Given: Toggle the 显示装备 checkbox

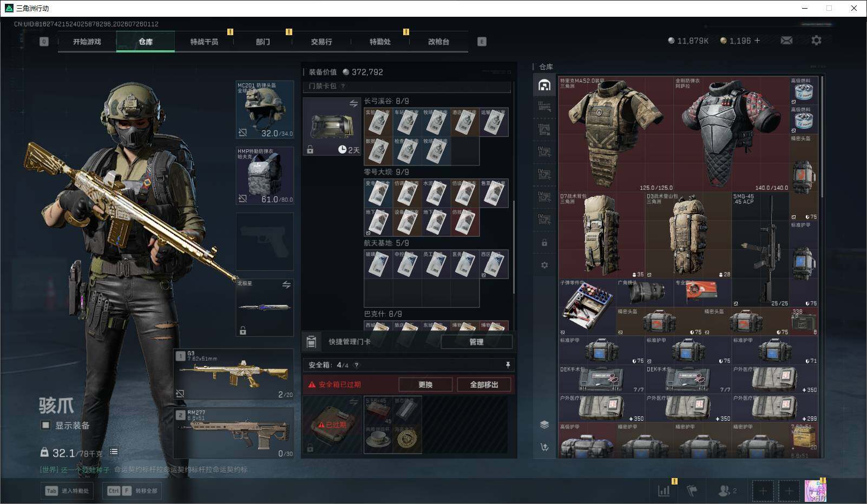Looking at the screenshot, I should point(46,425).
